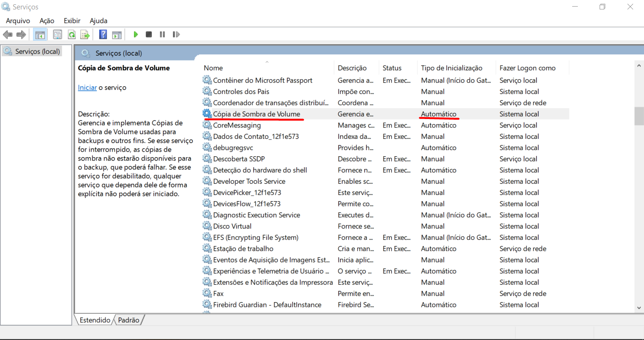This screenshot has width=644, height=340.
Task: Click the Stop Service square icon
Action: [x=149, y=34]
